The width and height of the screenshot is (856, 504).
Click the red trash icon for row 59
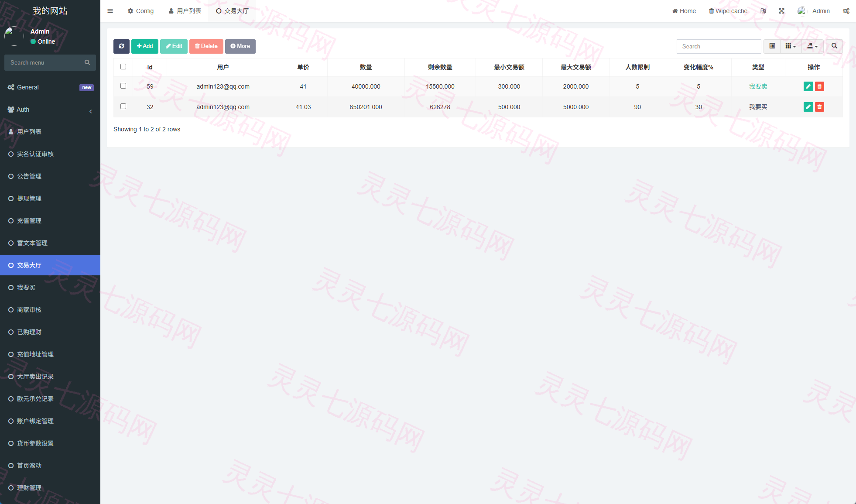[820, 86]
